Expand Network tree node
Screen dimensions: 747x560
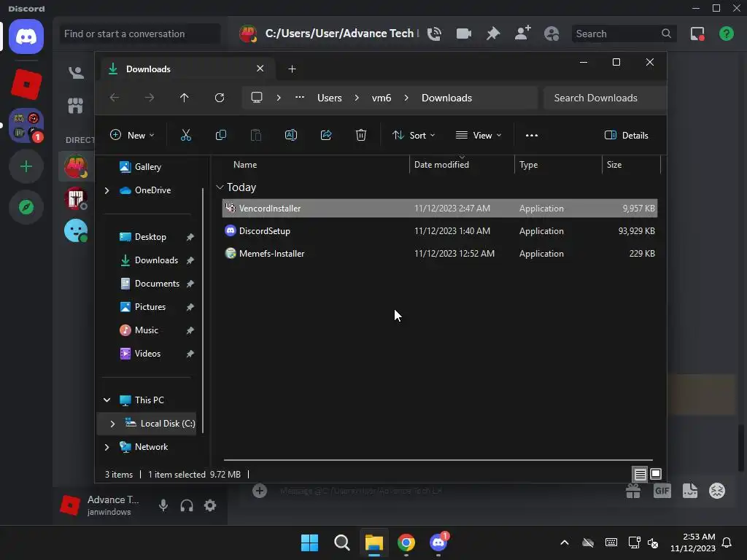(x=107, y=447)
